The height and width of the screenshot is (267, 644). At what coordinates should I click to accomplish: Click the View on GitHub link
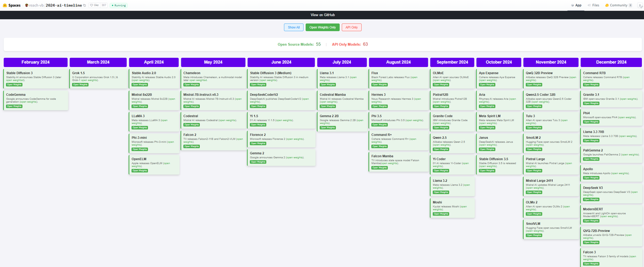[322, 14]
